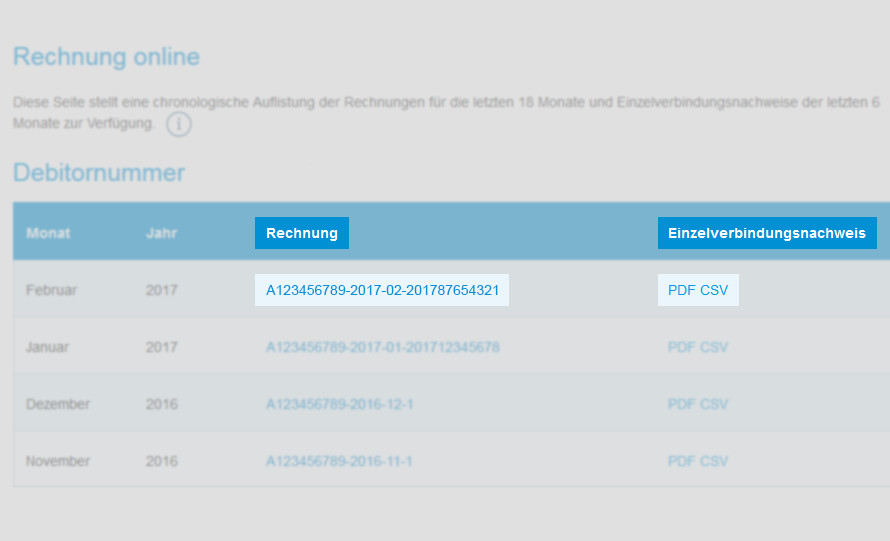Download the Januar 2017 PDF call record
The image size is (890, 541).
pos(681,347)
